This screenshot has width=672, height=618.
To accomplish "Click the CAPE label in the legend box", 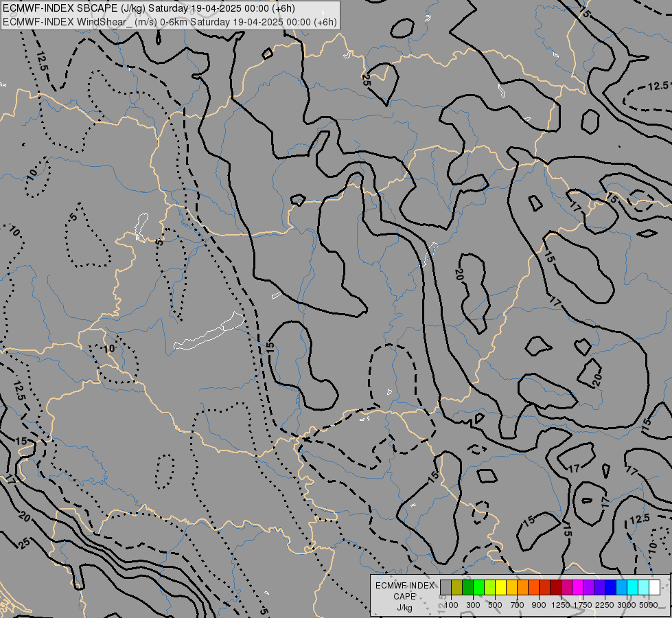I will (x=404, y=597).
